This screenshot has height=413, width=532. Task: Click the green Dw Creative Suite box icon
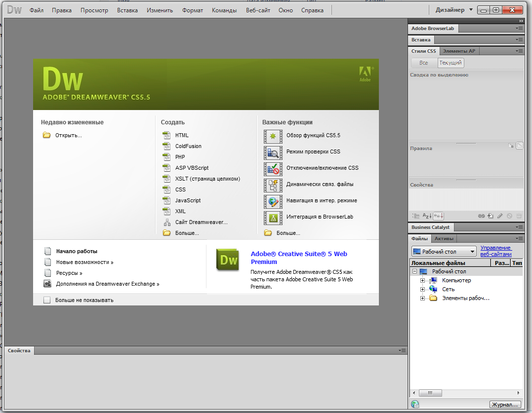pyautogui.click(x=228, y=260)
